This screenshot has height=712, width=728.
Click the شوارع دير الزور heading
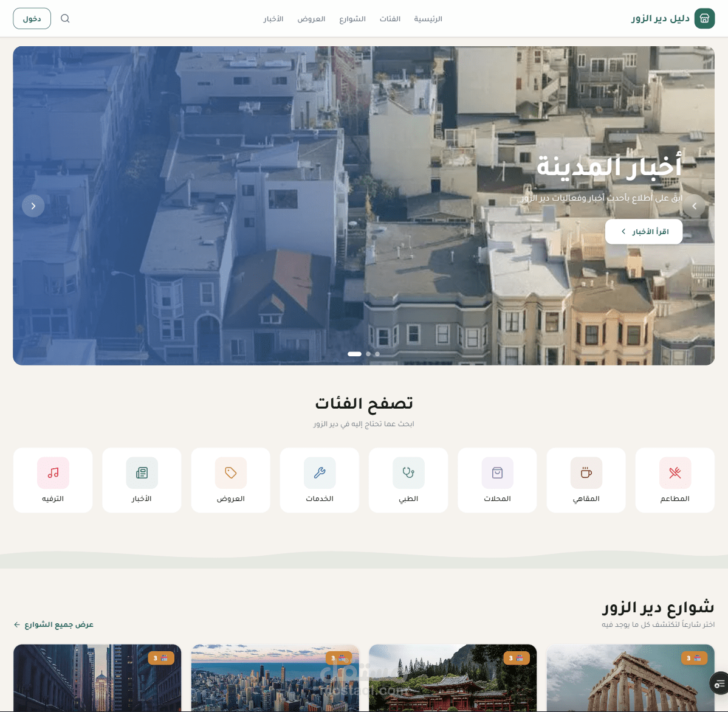(x=658, y=607)
